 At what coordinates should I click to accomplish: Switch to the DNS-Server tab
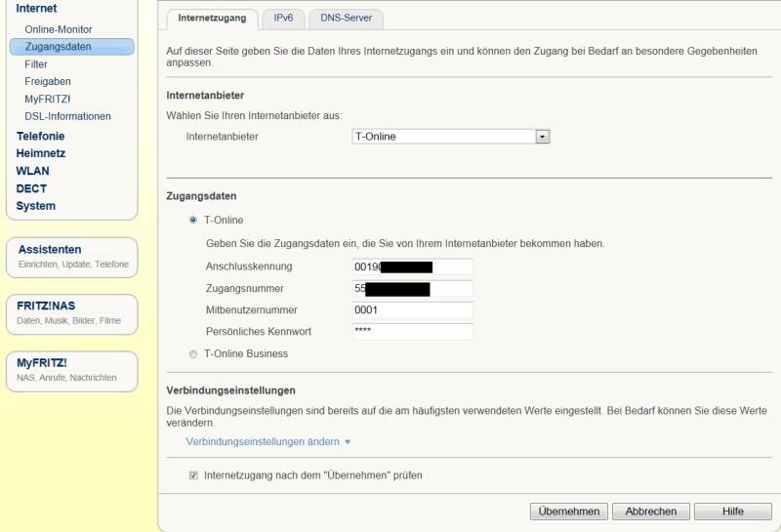[346, 18]
